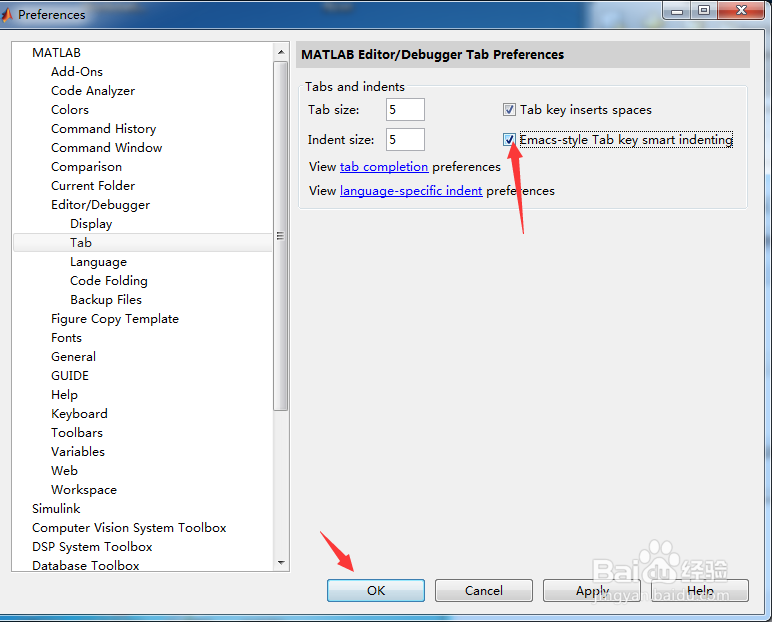The image size is (772, 622).
Task: Open Colors preferences
Action: 70,110
